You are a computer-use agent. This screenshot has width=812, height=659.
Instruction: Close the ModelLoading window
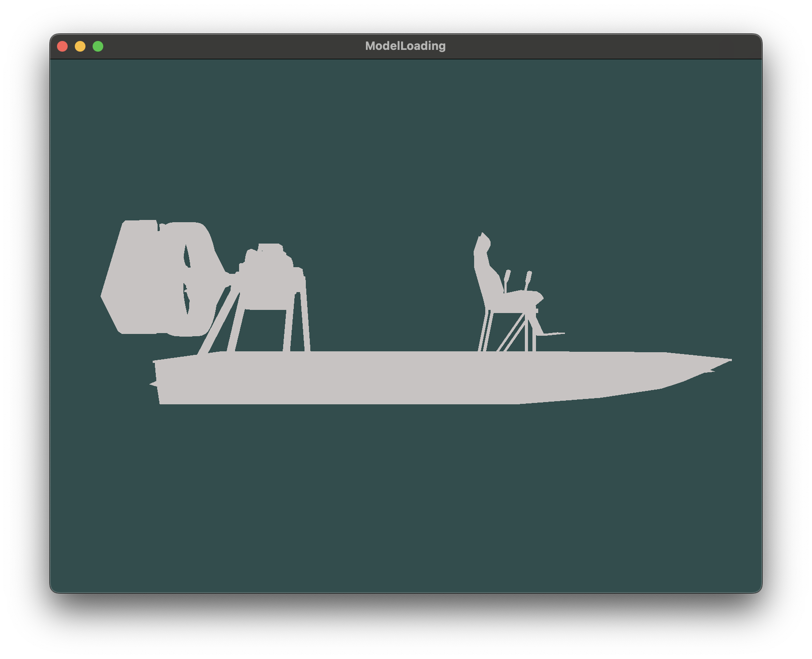(x=62, y=46)
